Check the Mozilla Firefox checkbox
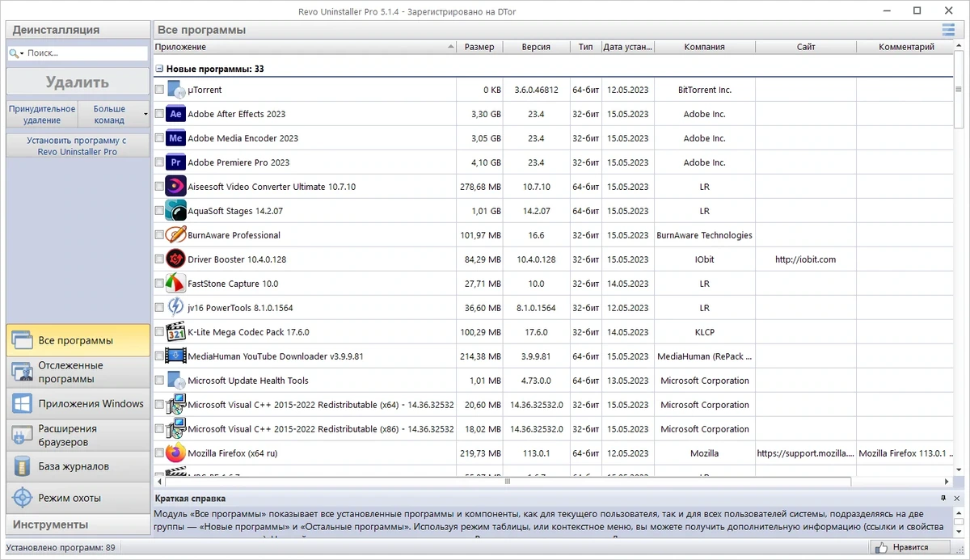 click(159, 453)
